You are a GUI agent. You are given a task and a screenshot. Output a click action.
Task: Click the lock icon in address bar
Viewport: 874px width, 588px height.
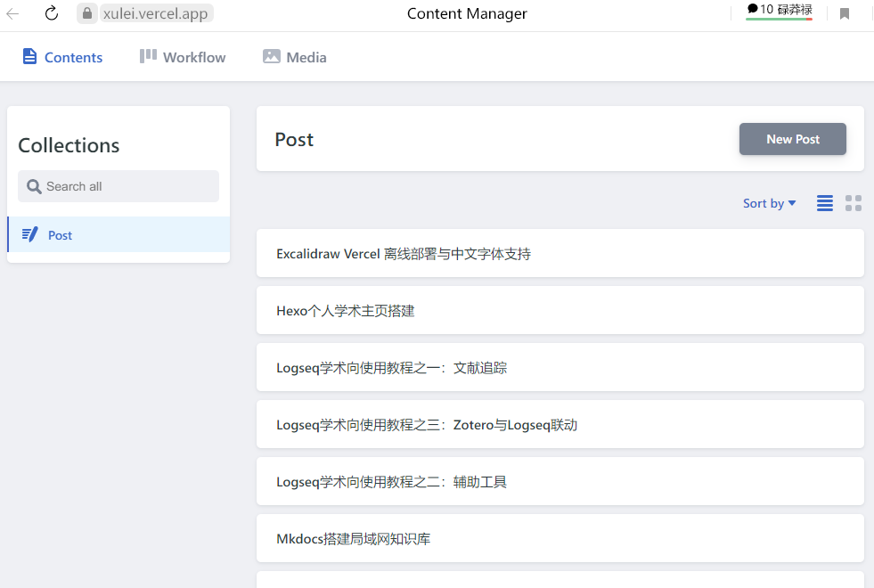click(86, 13)
